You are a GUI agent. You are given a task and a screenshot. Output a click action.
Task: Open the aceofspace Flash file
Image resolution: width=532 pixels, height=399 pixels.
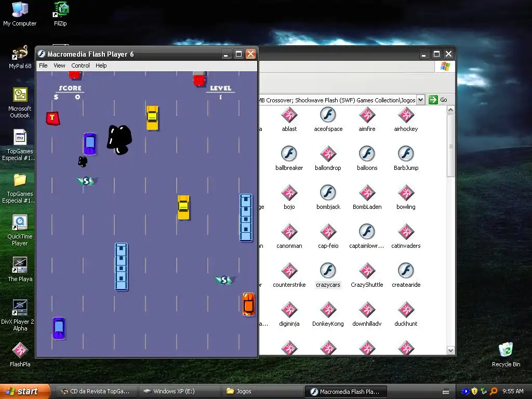(328, 115)
